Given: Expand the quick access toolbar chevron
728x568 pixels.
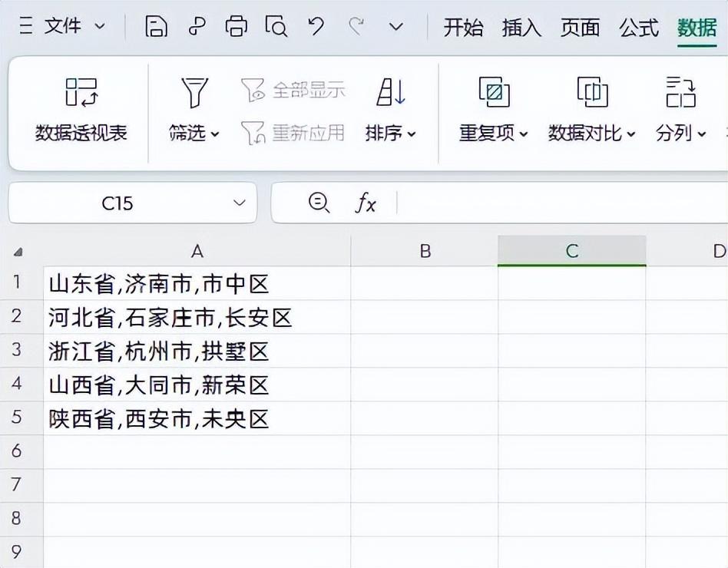Looking at the screenshot, I should [x=396, y=27].
